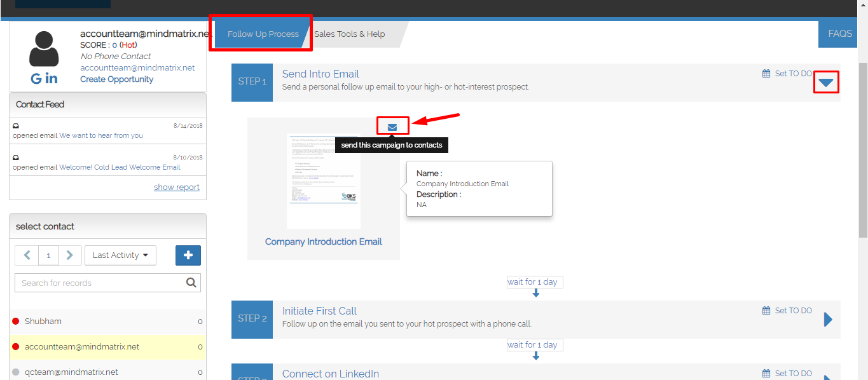Click the contact profile avatar
The width and height of the screenshot is (868, 380).
[45, 50]
